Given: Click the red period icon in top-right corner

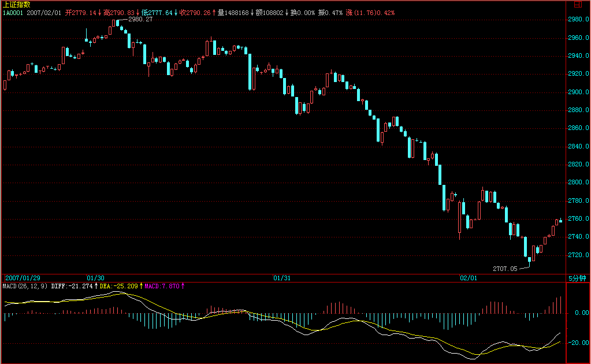Looking at the screenshot, I should (578, 4).
